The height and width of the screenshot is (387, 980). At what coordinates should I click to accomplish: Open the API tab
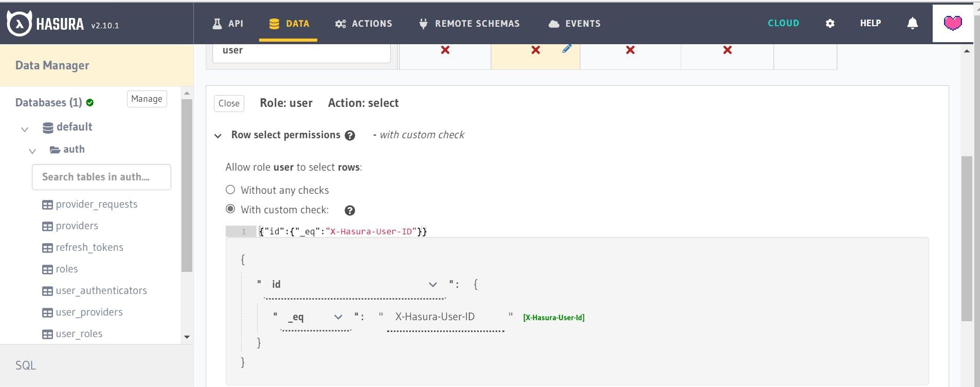228,24
